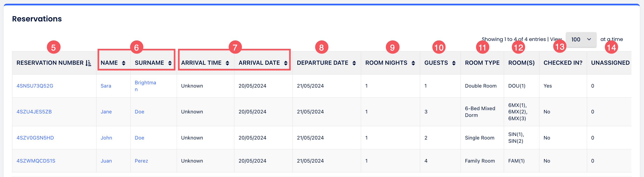Click guest first name Juan

coord(106,161)
